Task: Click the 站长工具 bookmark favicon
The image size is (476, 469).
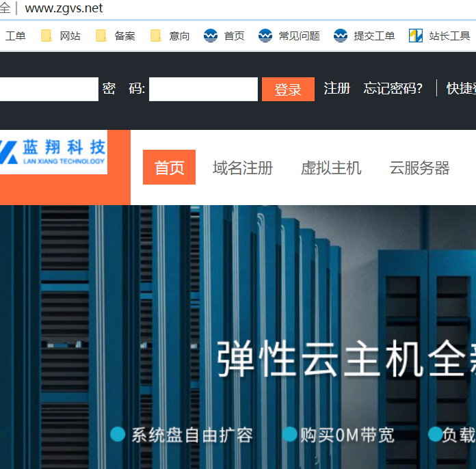Action: pyautogui.click(x=416, y=36)
